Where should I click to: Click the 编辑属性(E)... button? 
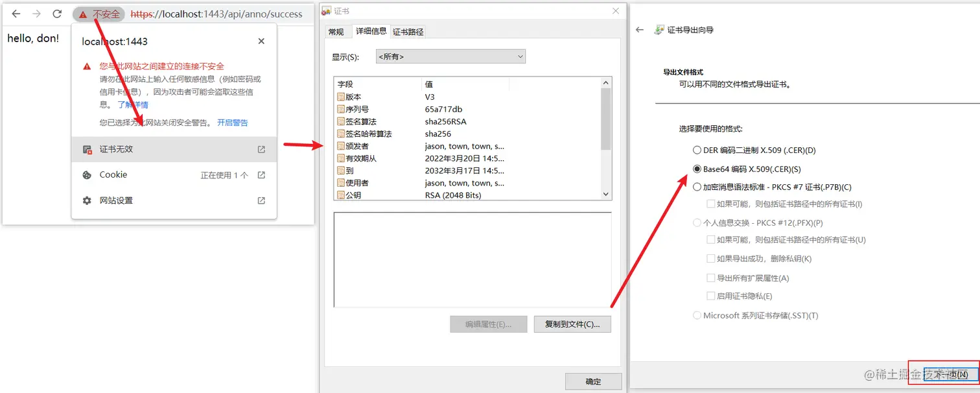coord(488,324)
